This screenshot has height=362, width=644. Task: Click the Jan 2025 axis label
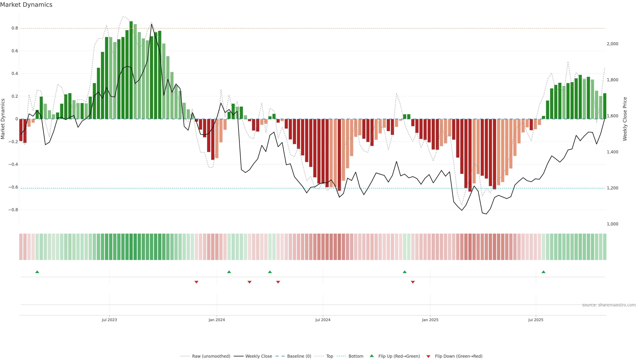430,320
